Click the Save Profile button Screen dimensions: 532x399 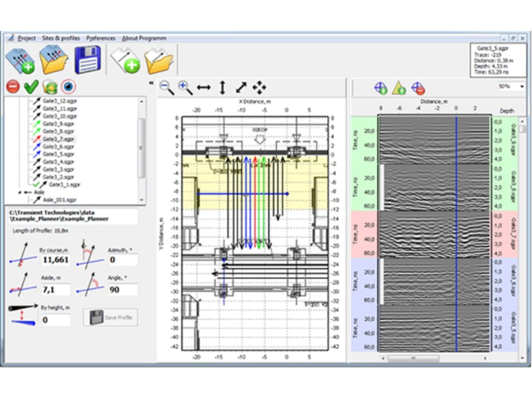111,317
